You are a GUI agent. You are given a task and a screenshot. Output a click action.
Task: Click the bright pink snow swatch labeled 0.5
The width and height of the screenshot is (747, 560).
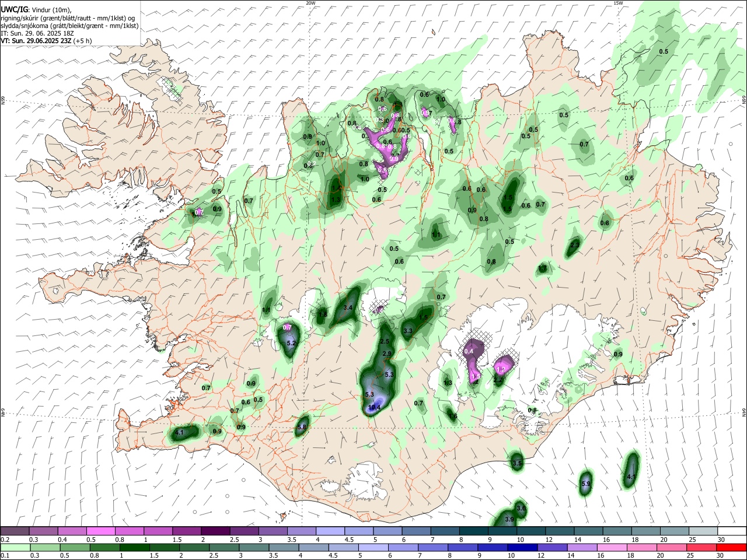click(100, 531)
